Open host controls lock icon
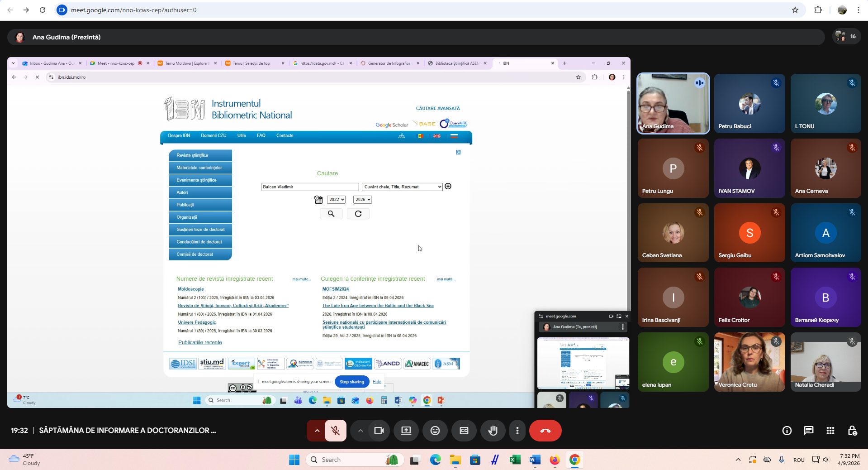The width and height of the screenshot is (868, 470). coord(852,431)
